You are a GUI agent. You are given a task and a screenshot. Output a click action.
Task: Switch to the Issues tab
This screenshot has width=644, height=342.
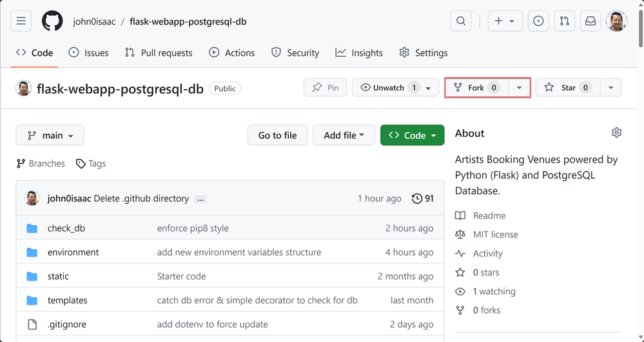[88, 53]
